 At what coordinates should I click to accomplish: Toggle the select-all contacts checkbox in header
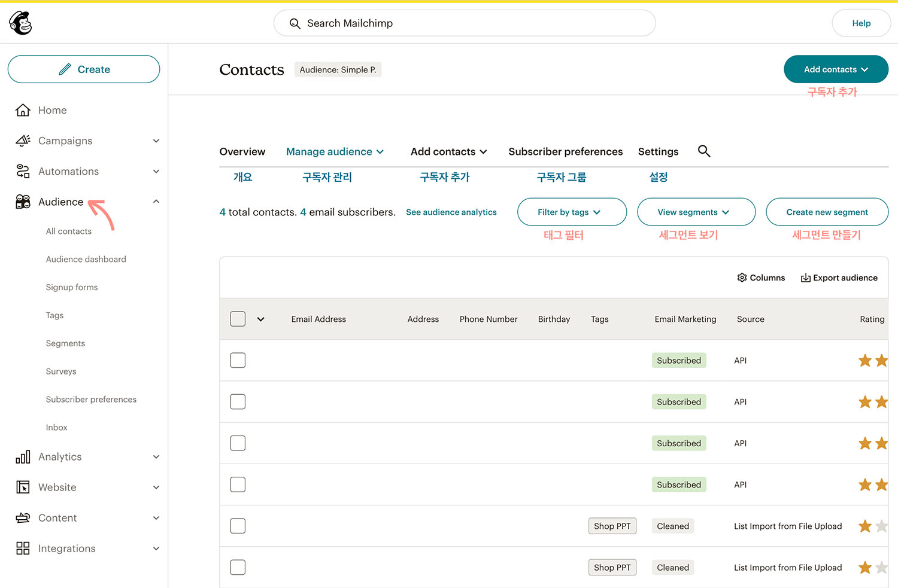pyautogui.click(x=238, y=319)
